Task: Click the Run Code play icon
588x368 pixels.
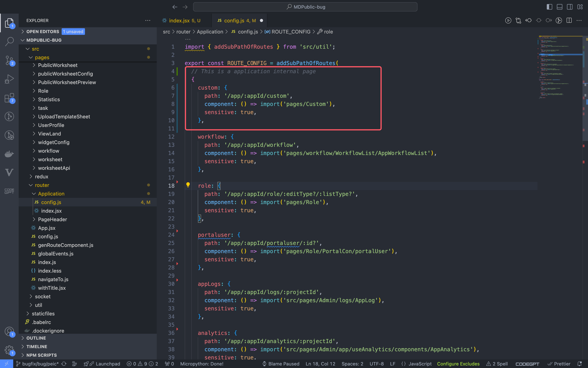Action: click(508, 20)
